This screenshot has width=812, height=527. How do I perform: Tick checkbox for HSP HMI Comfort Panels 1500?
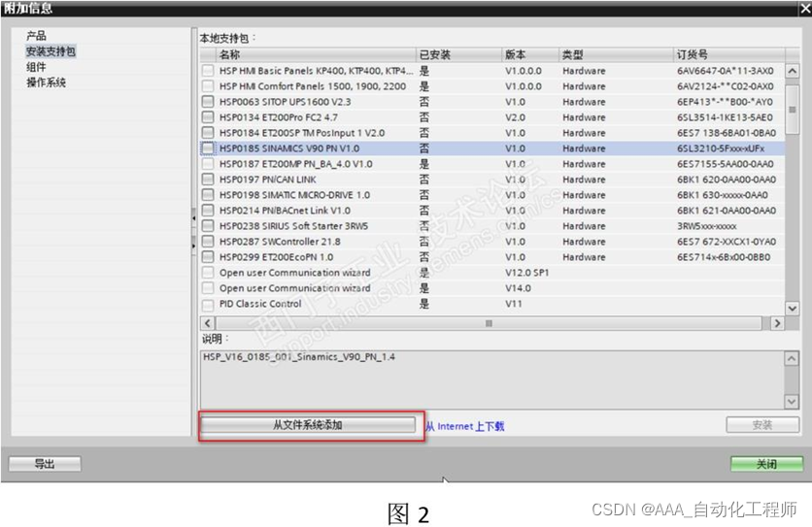tap(208, 86)
